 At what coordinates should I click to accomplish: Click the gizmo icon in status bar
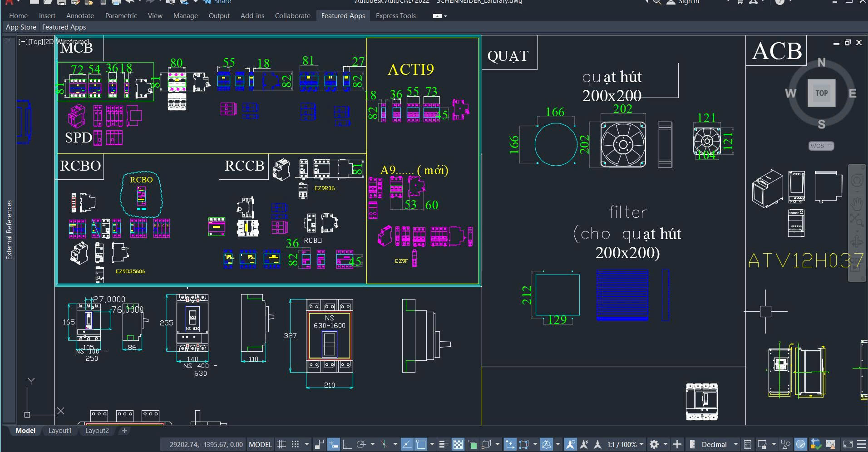547,444
